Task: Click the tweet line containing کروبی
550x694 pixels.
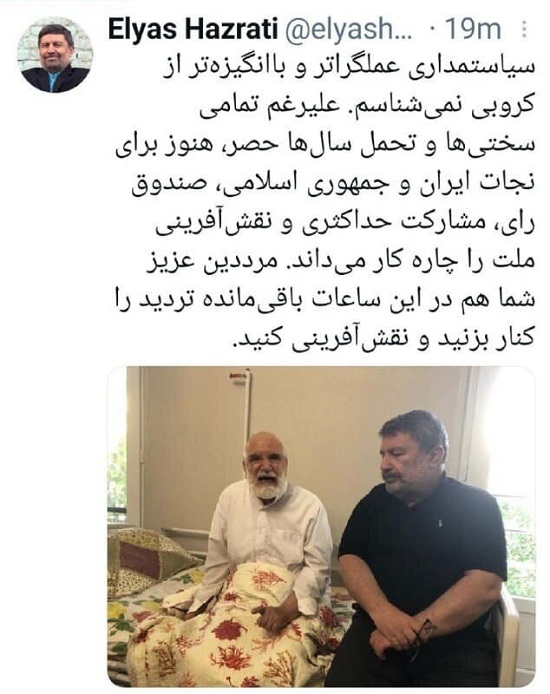Action: 367,109
